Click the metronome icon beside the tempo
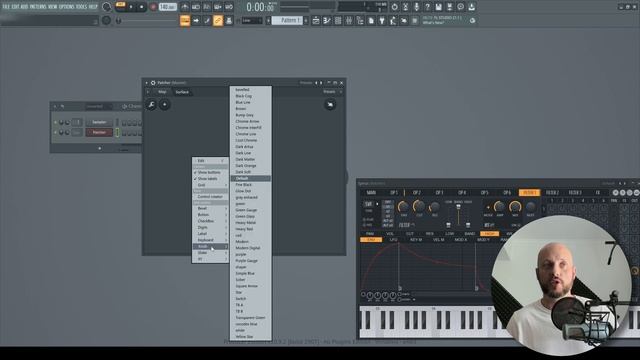 click(x=185, y=7)
